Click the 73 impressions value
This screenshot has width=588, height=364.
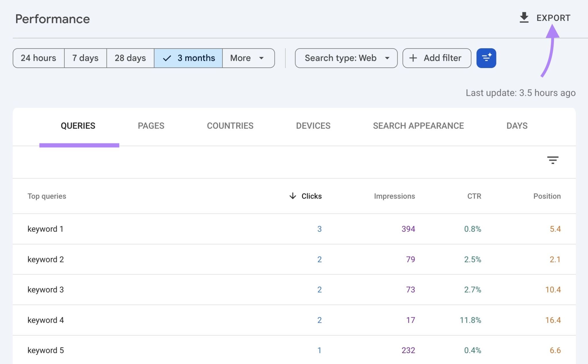tap(411, 290)
